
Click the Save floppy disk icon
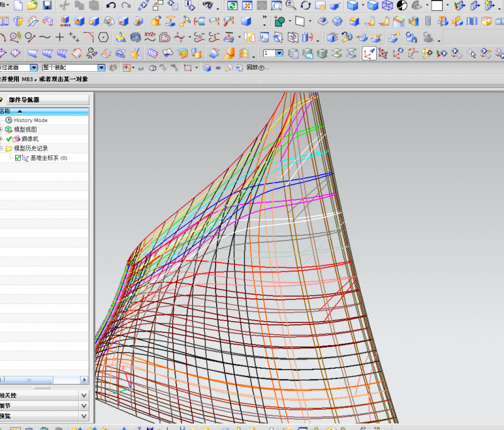[47, 6]
